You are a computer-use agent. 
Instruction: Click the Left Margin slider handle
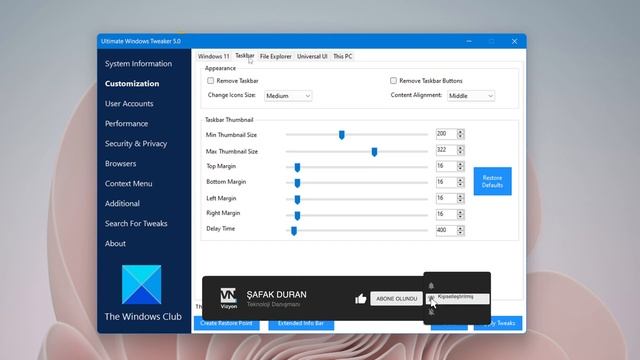297,199
